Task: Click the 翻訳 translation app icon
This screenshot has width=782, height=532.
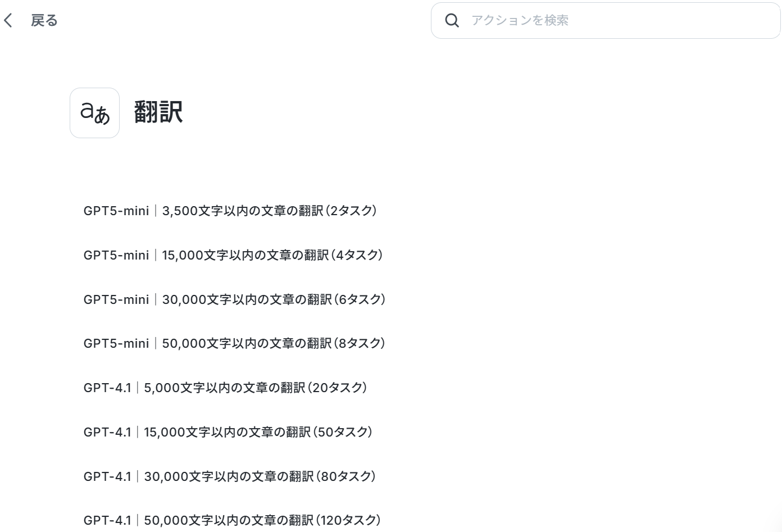Action: coord(94,113)
